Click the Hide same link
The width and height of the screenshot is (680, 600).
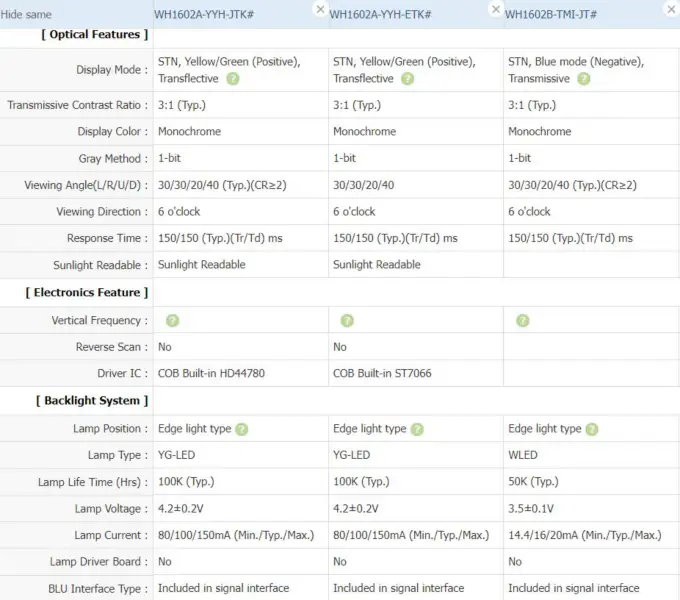26,15
